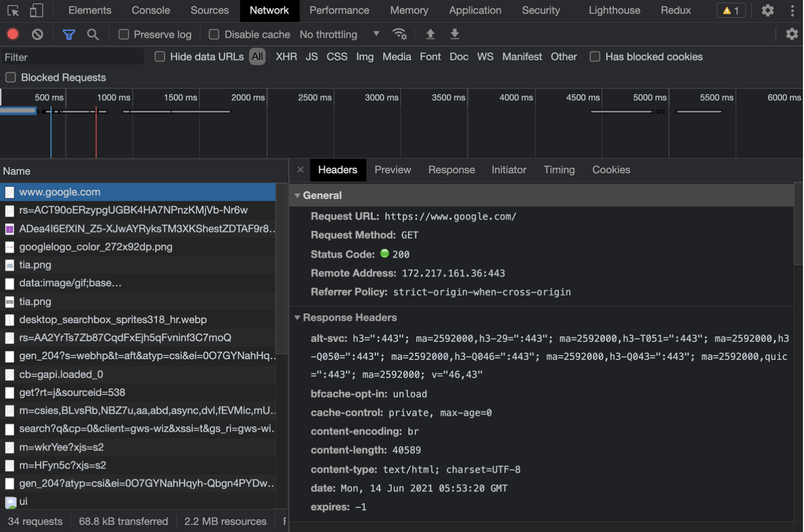Close the request details pane
Screen dimensions: 804x532
pos(300,170)
